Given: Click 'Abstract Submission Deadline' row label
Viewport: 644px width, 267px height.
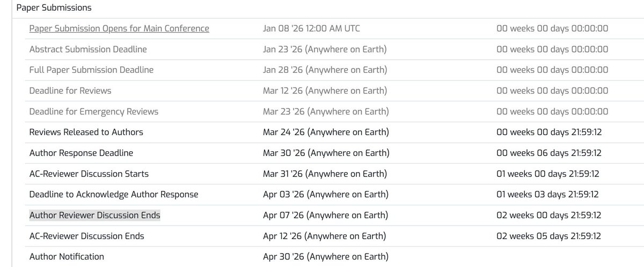Looking at the screenshot, I should 88,49.
